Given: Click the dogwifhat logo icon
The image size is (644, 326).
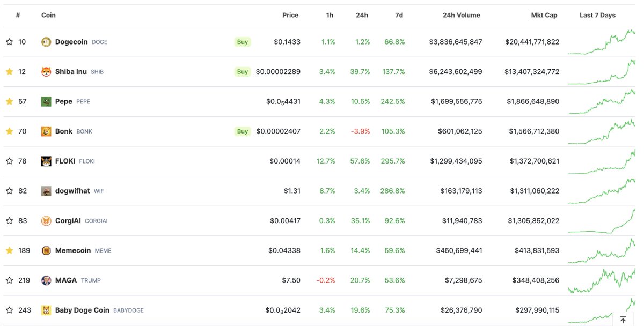Looking at the screenshot, I should point(46,191).
